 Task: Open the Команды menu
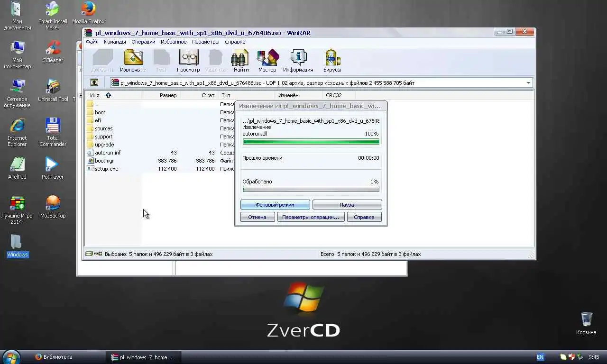[x=115, y=42]
